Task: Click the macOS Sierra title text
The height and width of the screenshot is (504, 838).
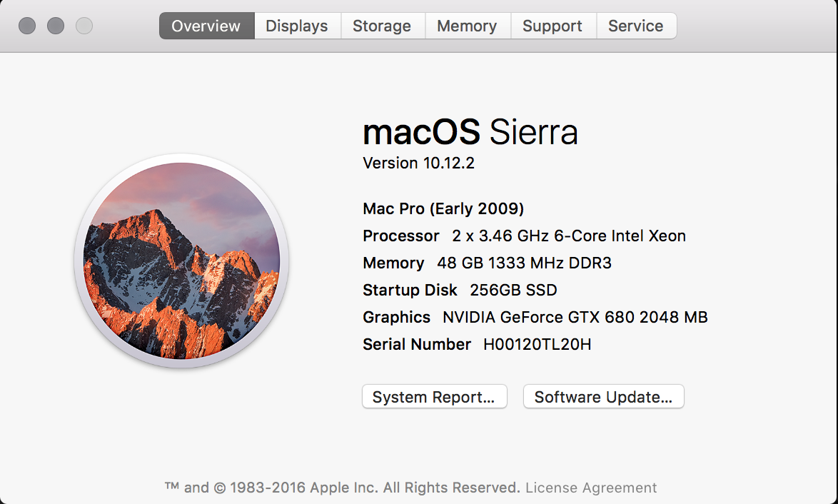Action: pos(470,132)
